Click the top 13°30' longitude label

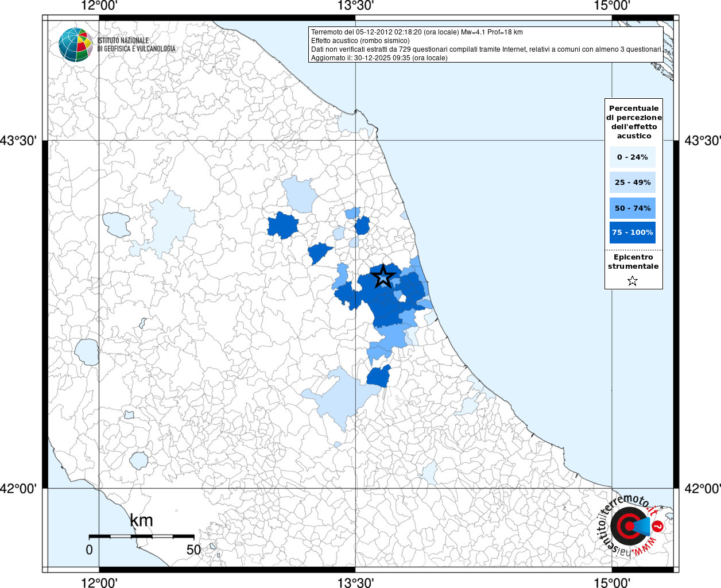coord(355,6)
